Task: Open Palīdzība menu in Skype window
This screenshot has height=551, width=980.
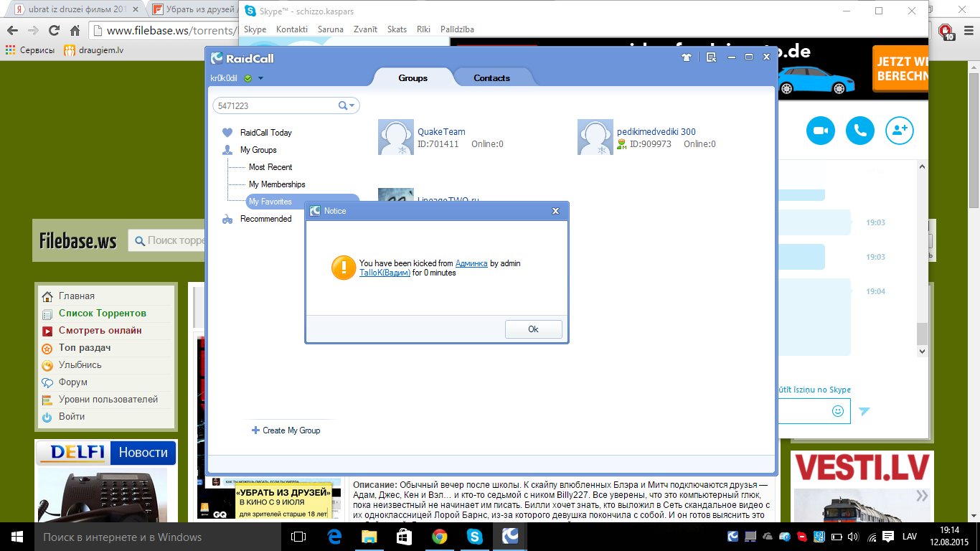Action: (x=457, y=29)
